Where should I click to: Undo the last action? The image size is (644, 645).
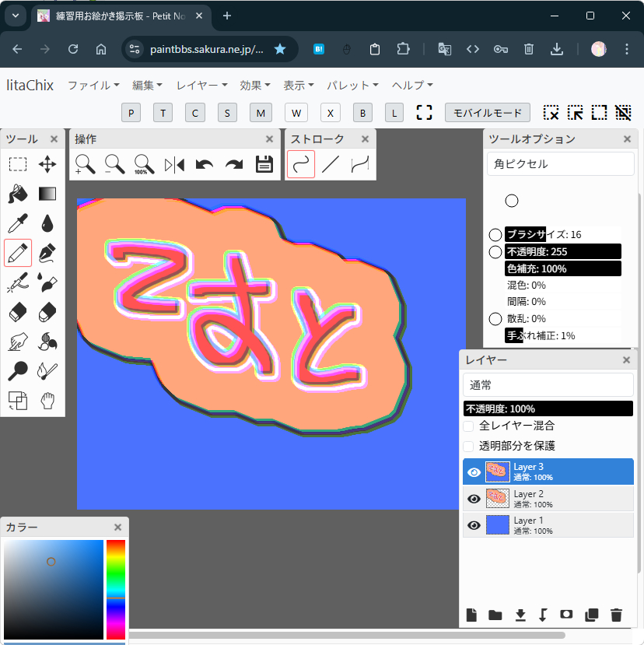click(x=205, y=164)
